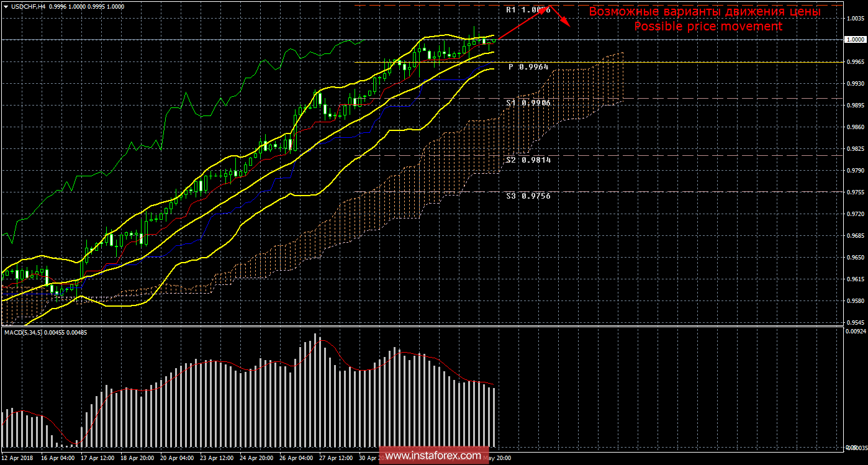
Task: Click the 0.9825 price scale value
Action: (855, 149)
